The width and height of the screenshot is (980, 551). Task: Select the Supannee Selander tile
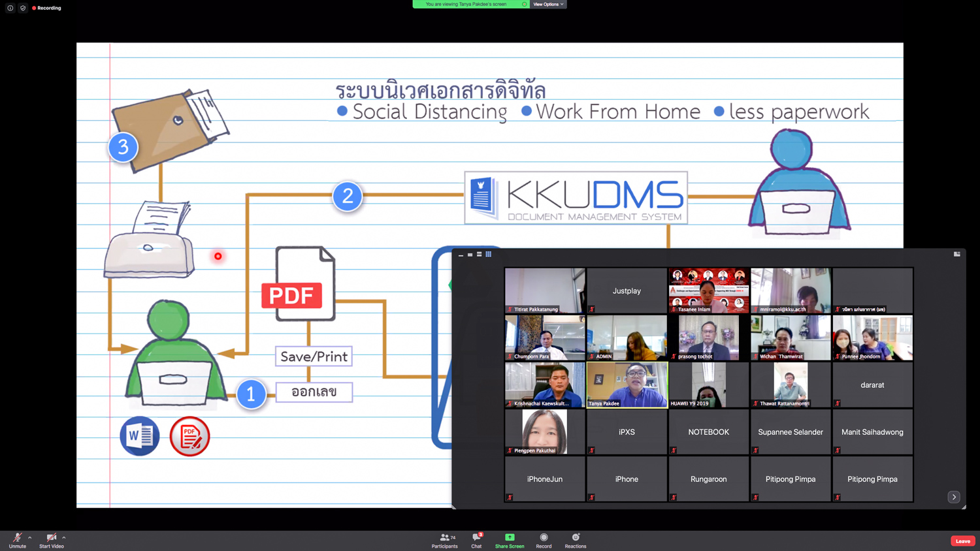[x=791, y=432]
